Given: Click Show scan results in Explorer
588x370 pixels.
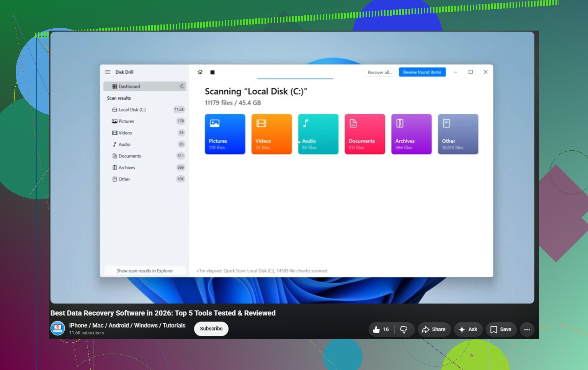Looking at the screenshot, I should click(x=145, y=271).
